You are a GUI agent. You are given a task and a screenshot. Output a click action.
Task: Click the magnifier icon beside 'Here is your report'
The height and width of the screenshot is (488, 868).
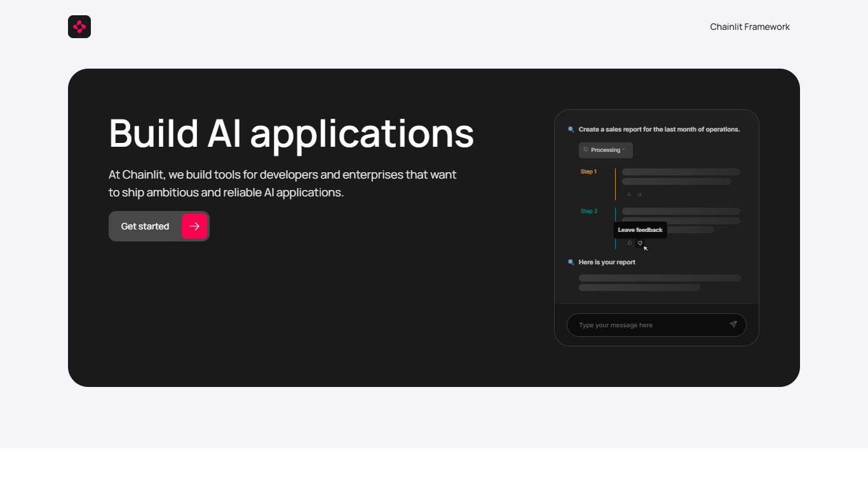pyautogui.click(x=571, y=262)
